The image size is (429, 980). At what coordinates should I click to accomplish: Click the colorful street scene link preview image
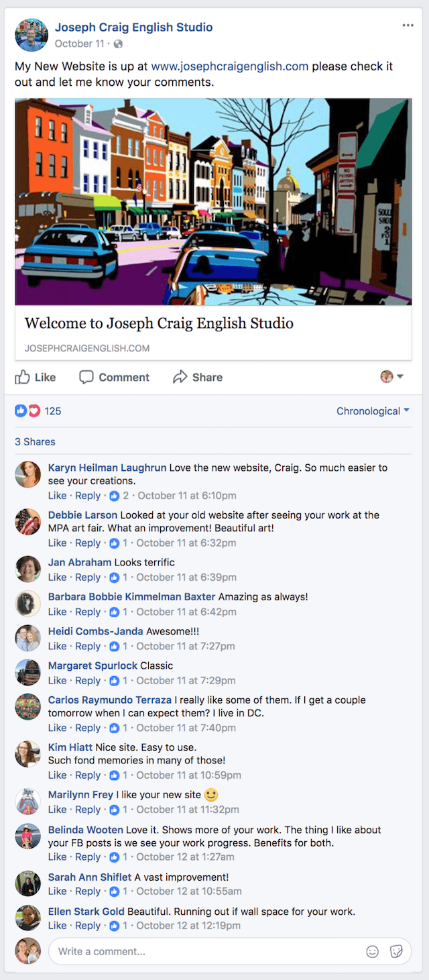tap(213, 201)
